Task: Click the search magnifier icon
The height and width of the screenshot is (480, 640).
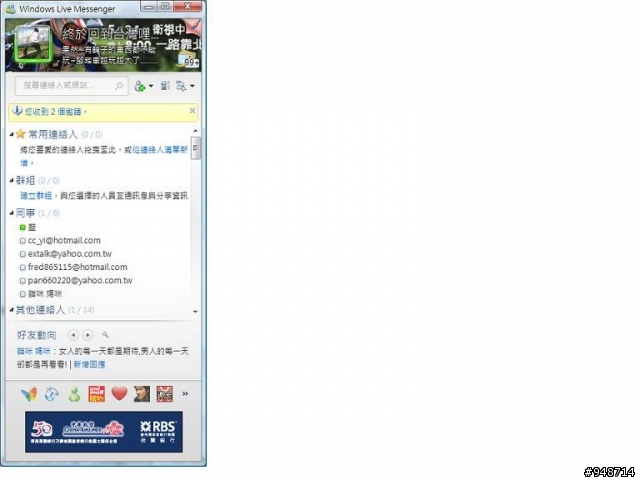Action: (119, 86)
